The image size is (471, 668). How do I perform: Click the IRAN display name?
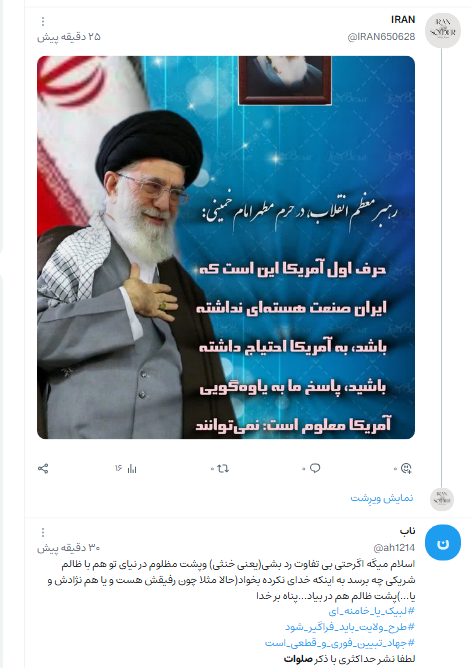click(403, 20)
